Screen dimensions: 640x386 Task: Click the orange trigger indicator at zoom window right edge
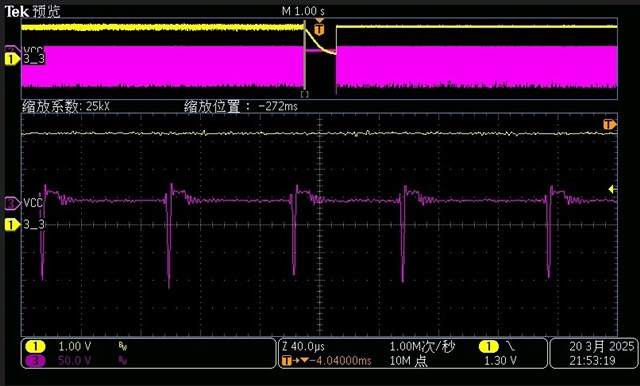tap(610, 124)
